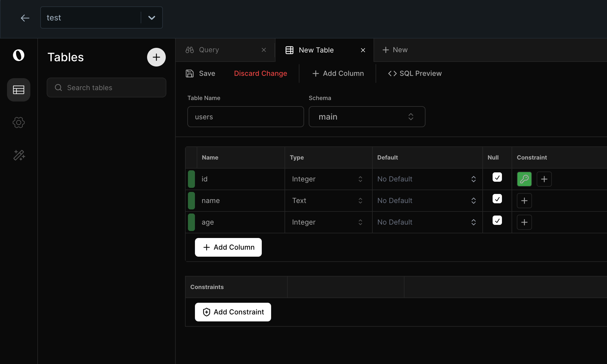Uncheck Null checkbox for name column
This screenshot has width=607, height=364.
click(497, 199)
